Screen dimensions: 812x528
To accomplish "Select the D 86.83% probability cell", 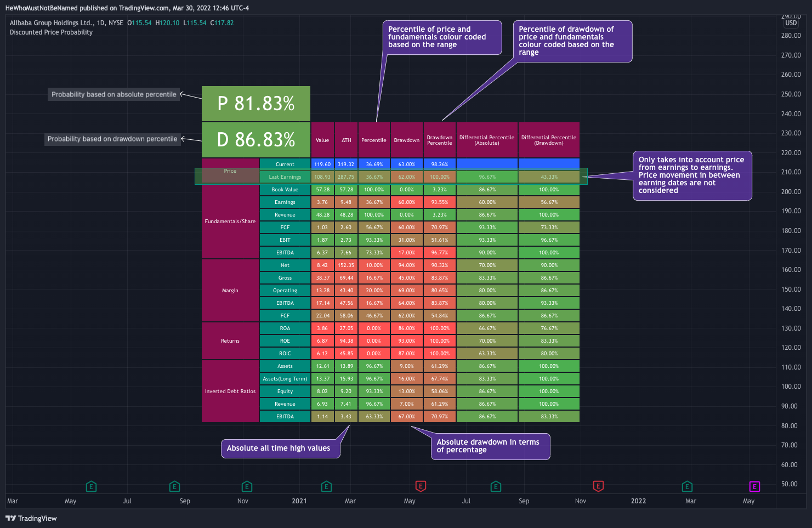I will pyautogui.click(x=256, y=140).
